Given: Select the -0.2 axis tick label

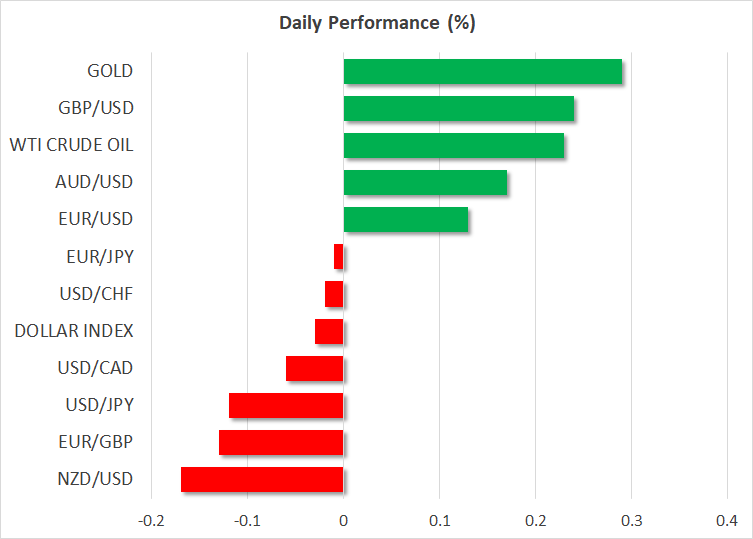Looking at the screenshot, I should [151, 521].
